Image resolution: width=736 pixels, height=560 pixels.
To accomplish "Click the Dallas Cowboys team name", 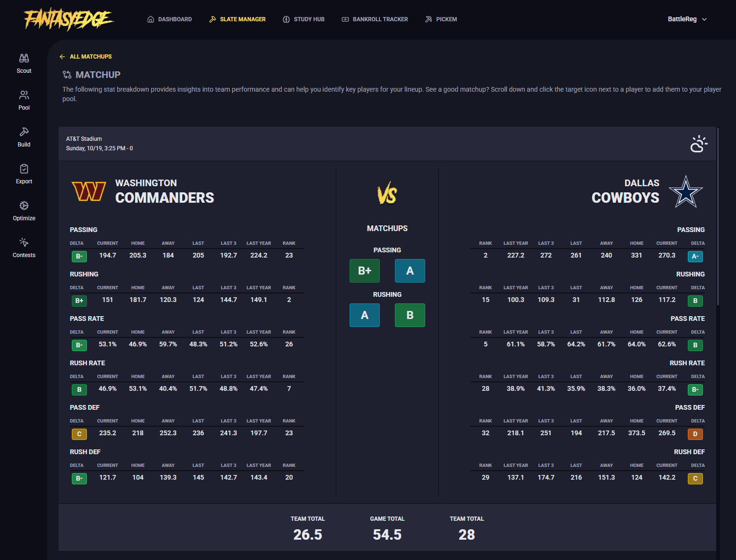I will pyautogui.click(x=625, y=191).
